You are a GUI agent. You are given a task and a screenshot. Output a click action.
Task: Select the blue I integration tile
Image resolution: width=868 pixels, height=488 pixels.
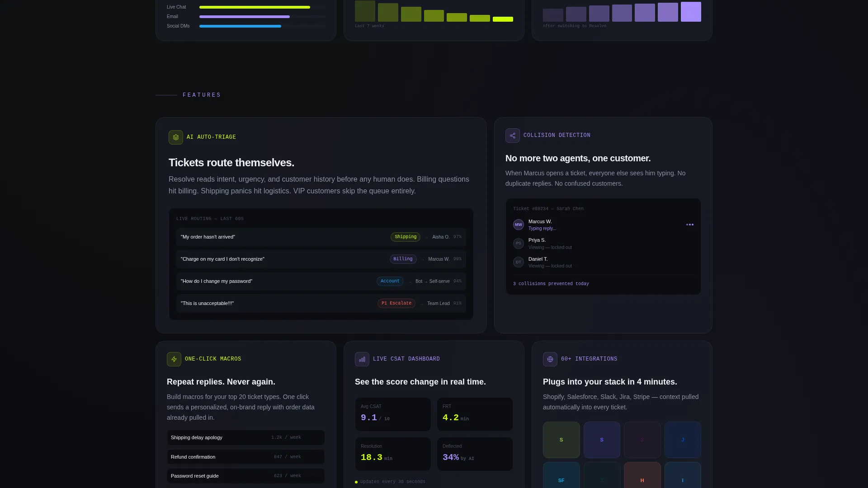[683, 475]
